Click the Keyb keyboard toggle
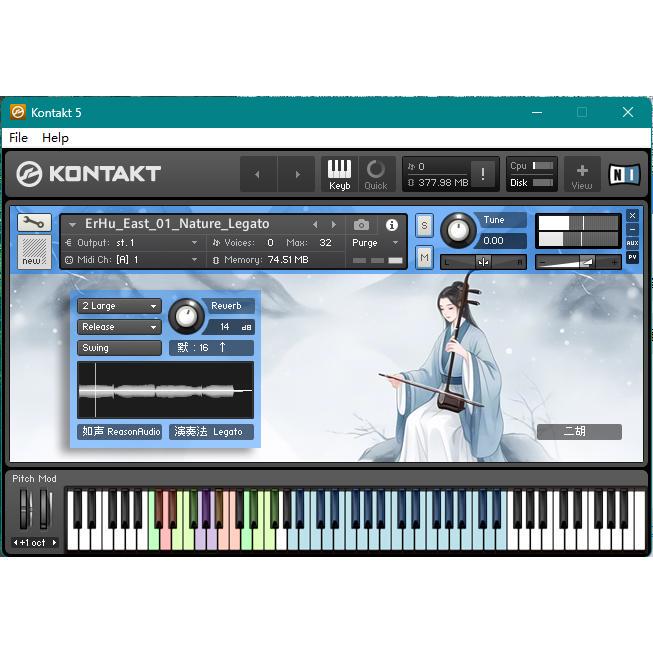 point(339,174)
